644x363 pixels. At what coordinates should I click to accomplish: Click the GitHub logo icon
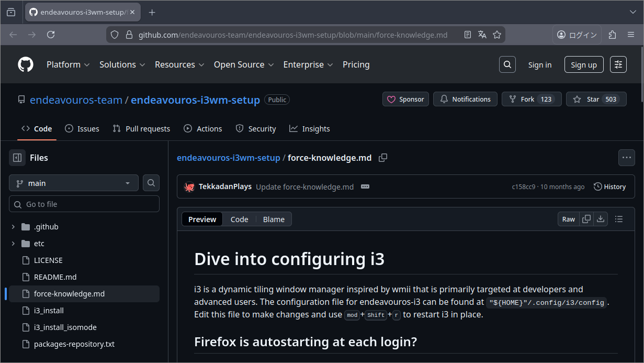tap(26, 64)
